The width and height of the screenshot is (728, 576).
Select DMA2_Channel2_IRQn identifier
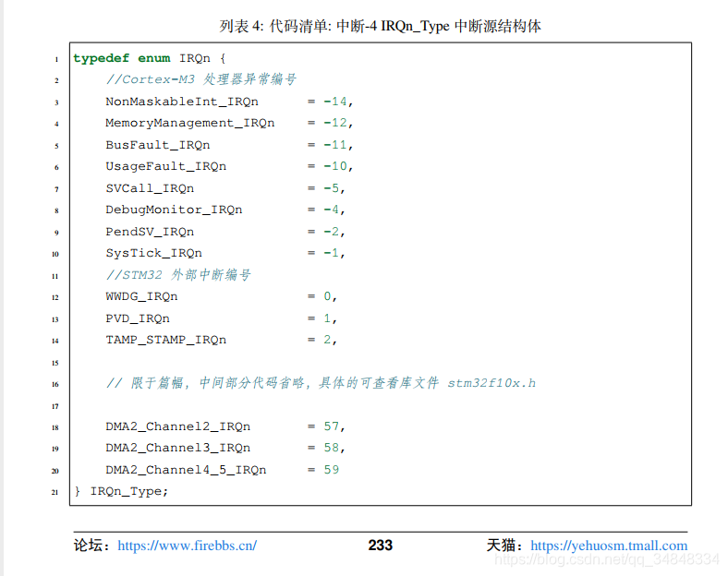[x=177, y=426]
